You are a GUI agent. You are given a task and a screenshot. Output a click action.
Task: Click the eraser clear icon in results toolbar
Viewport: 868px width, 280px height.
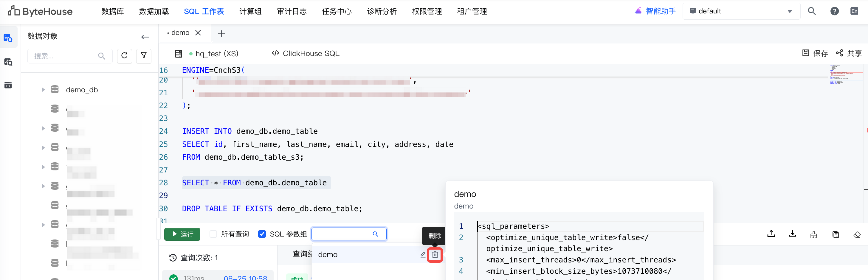(x=857, y=234)
